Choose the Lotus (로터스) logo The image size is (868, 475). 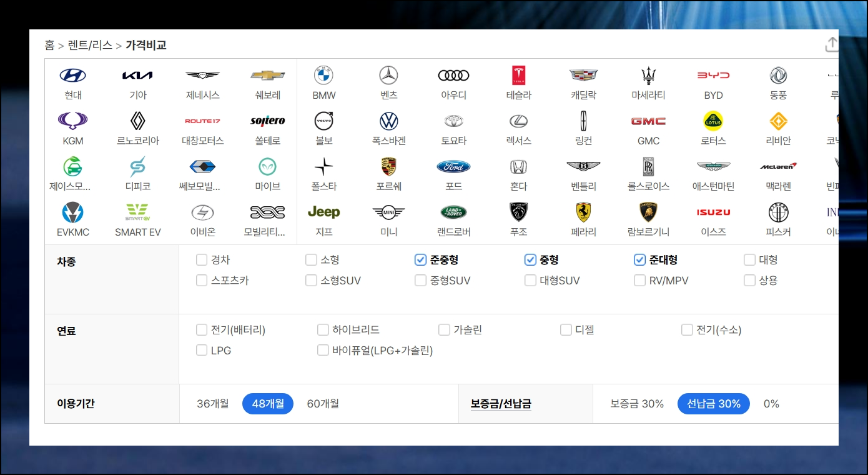[713, 121]
